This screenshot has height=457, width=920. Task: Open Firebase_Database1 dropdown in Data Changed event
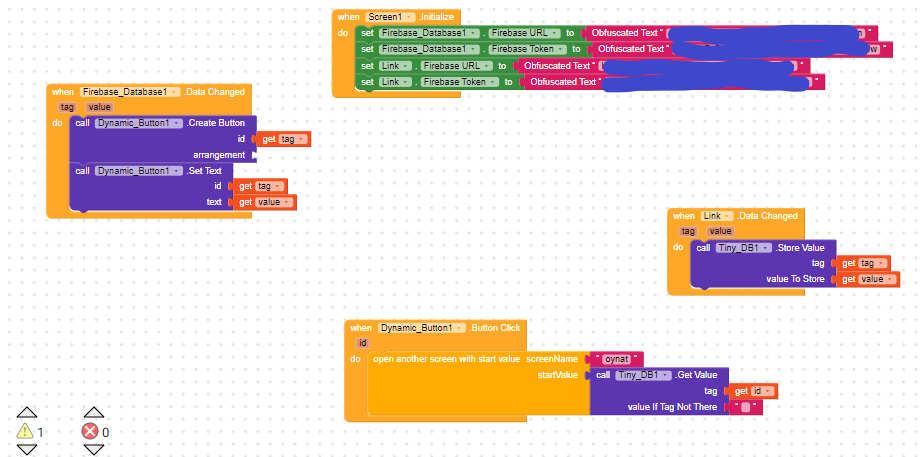coord(130,92)
